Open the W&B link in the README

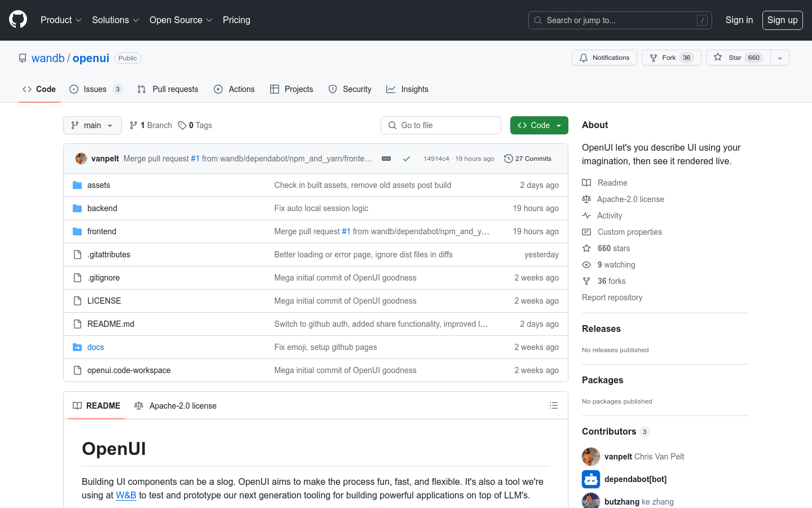pos(126,495)
